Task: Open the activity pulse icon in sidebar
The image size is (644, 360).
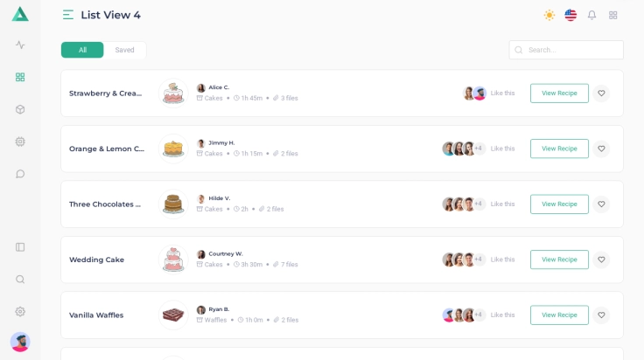Action: click(x=20, y=45)
